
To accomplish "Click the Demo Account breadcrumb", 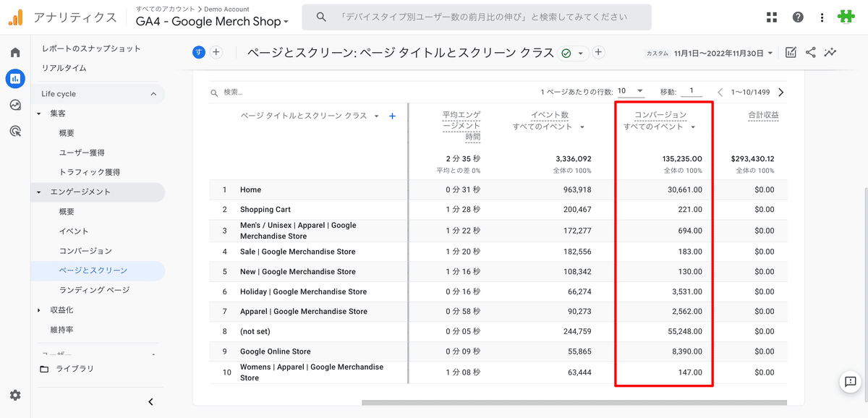I will pyautogui.click(x=226, y=9).
